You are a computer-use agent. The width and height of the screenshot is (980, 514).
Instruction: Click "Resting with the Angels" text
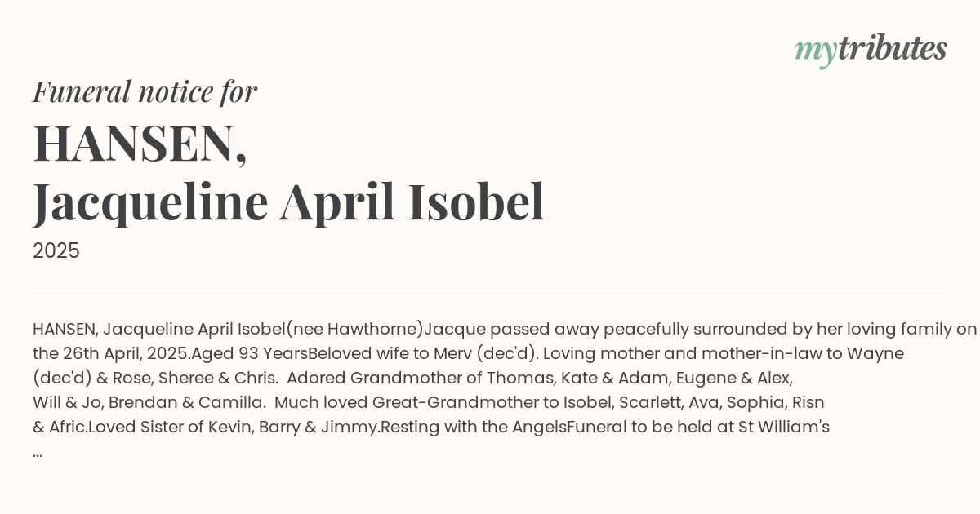(474, 428)
